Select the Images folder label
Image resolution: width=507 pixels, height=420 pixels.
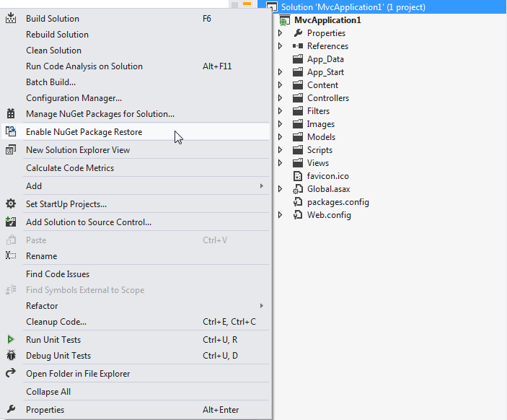pyautogui.click(x=320, y=124)
